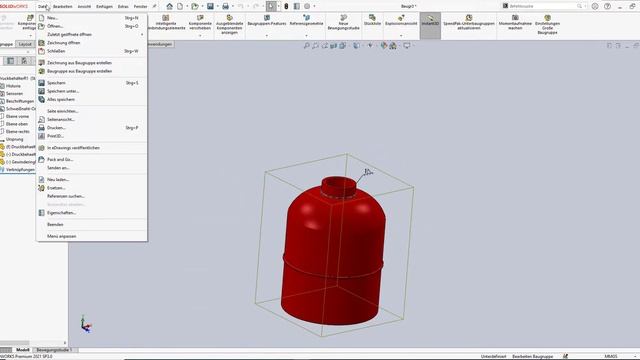The height and width of the screenshot is (360, 640).
Task: Open the Ansicht menu
Action: pos(84,7)
